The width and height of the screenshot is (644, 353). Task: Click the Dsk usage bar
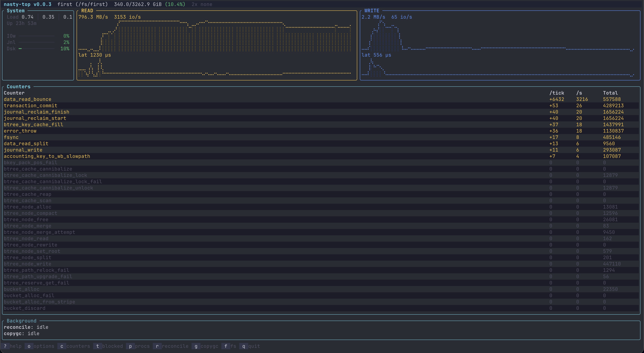click(x=37, y=49)
